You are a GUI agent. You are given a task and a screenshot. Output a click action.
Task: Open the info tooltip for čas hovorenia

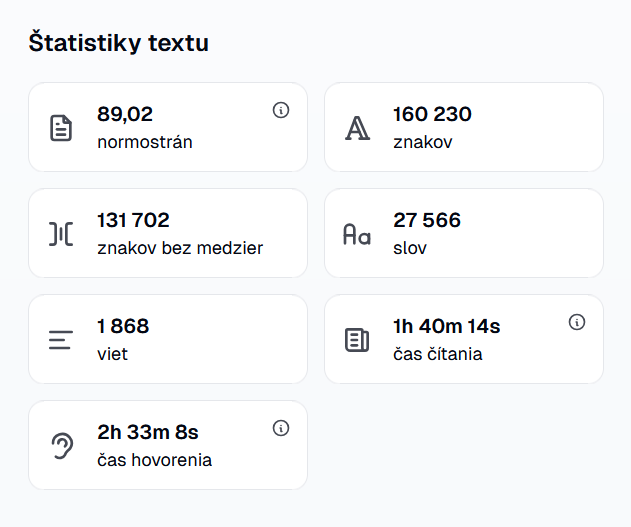[x=281, y=428]
